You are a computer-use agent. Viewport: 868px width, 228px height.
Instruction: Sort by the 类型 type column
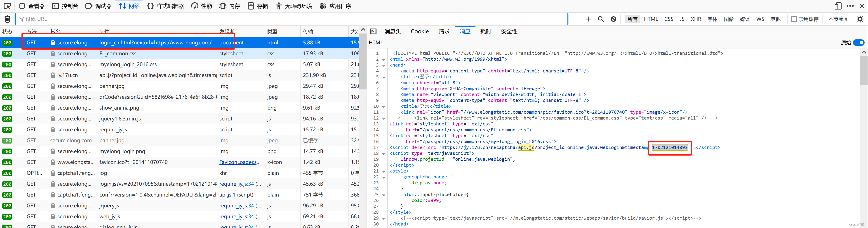tap(282, 31)
